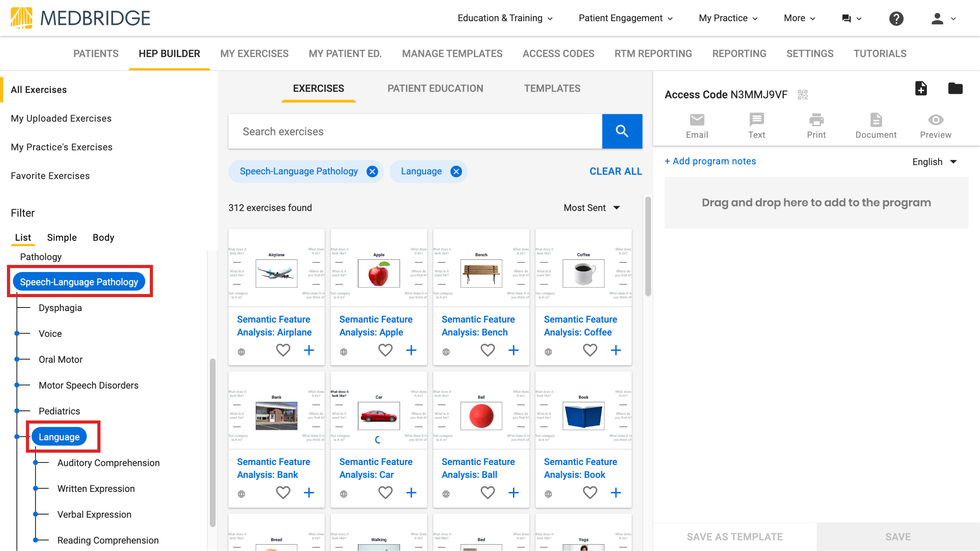Image resolution: width=980 pixels, height=551 pixels.
Task: Switch filter view to Simple
Action: (62, 237)
